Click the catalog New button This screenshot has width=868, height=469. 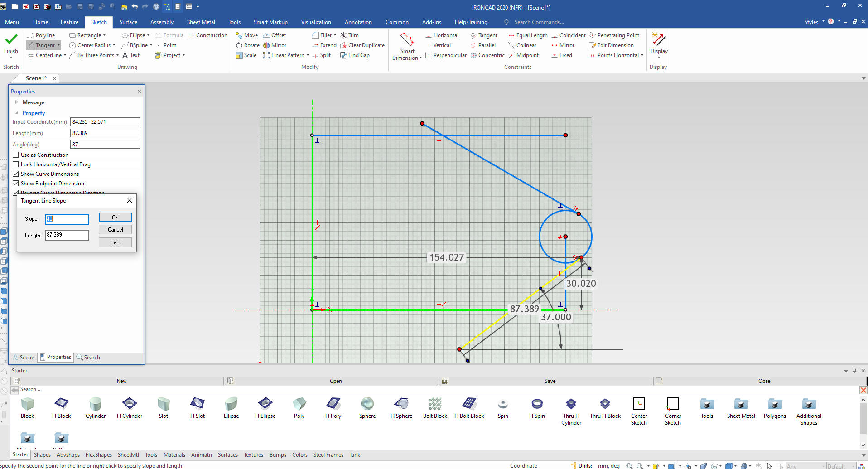click(118, 381)
